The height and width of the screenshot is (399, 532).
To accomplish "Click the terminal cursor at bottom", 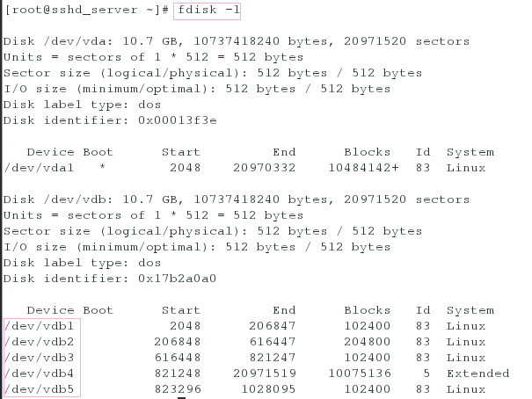I will [x=181, y=398].
